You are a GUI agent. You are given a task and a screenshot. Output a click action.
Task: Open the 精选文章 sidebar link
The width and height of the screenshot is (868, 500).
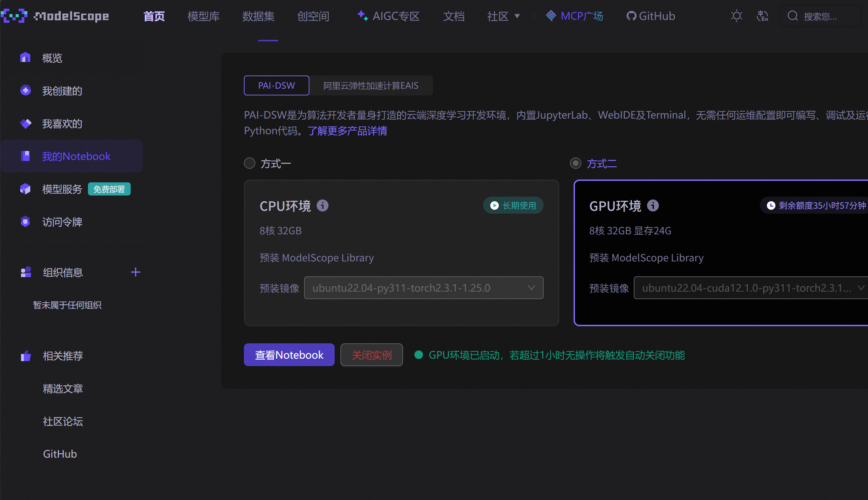(x=63, y=388)
